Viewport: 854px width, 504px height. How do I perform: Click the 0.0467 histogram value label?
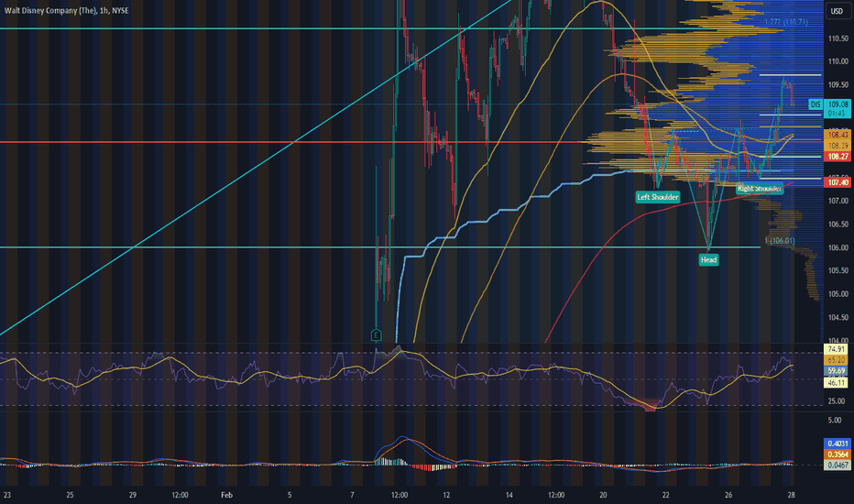838,466
